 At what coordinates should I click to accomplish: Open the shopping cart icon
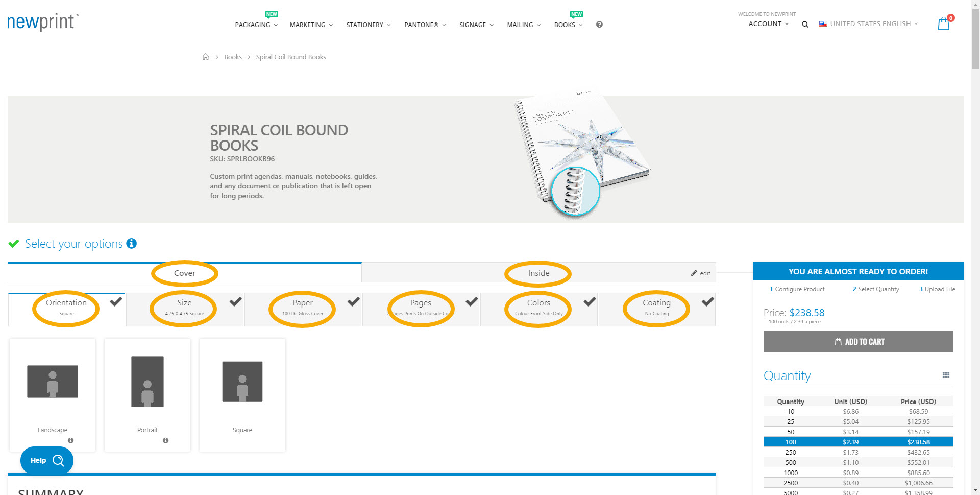tap(944, 23)
